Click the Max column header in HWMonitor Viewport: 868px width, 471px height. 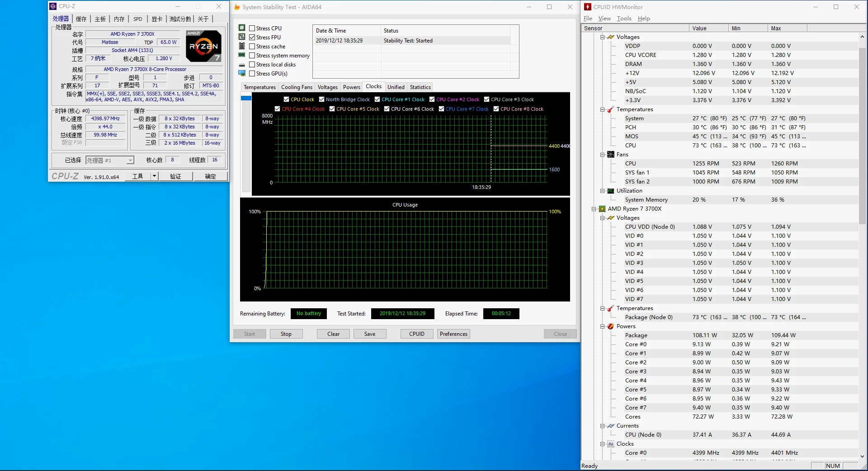tap(787, 28)
